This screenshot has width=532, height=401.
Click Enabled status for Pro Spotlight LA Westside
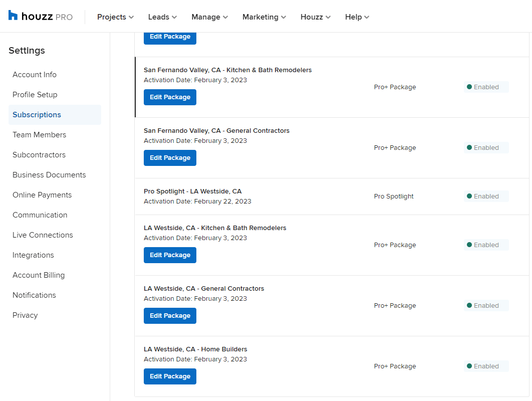[x=486, y=196]
